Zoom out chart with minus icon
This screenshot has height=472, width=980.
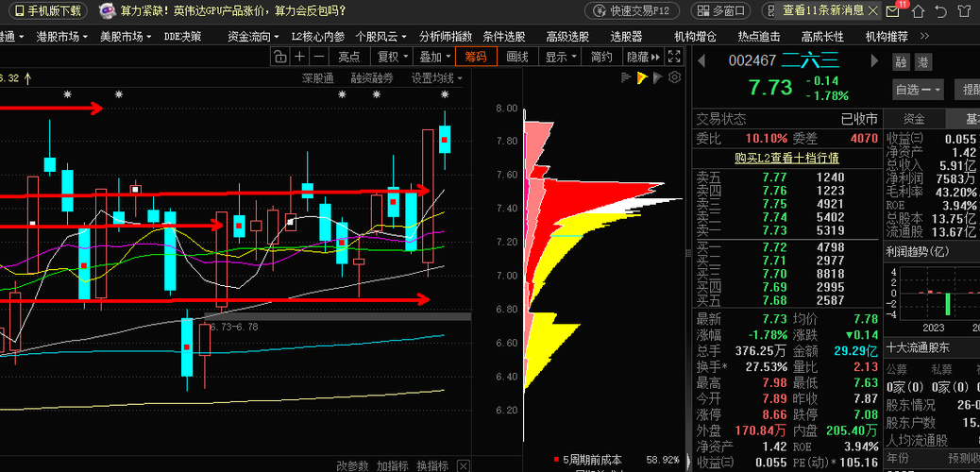click(319, 57)
